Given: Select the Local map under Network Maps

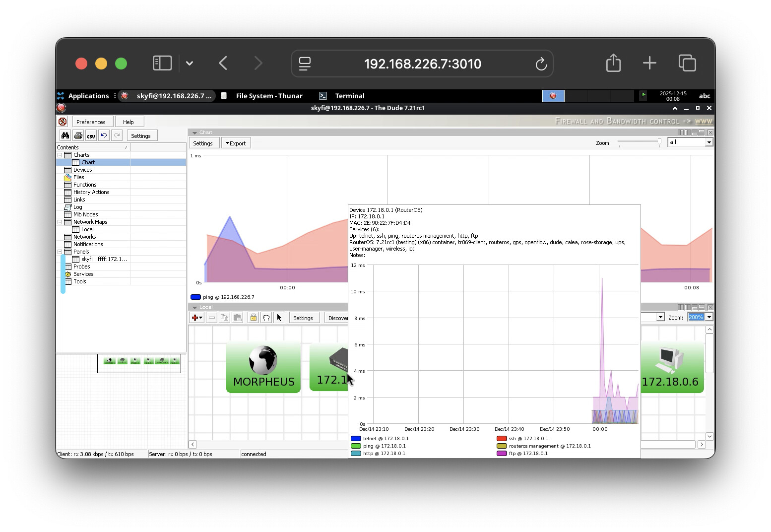Looking at the screenshot, I should pos(87,229).
